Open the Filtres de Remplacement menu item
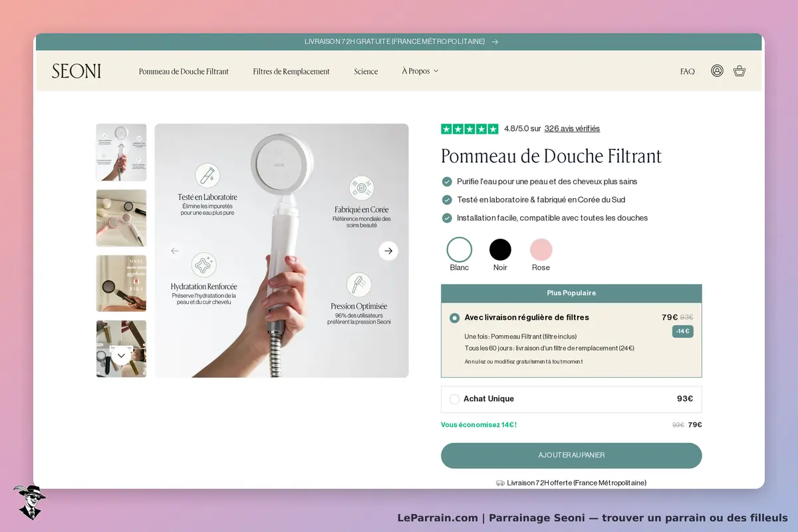 pyautogui.click(x=291, y=71)
